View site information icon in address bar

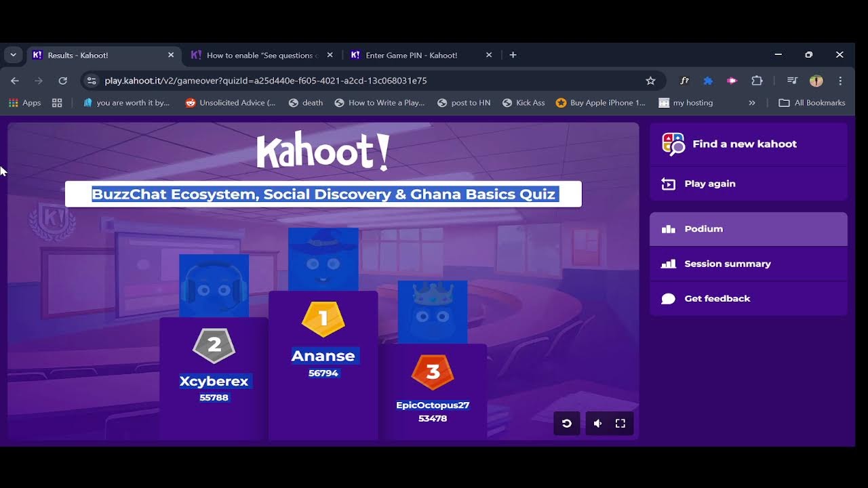(92, 81)
